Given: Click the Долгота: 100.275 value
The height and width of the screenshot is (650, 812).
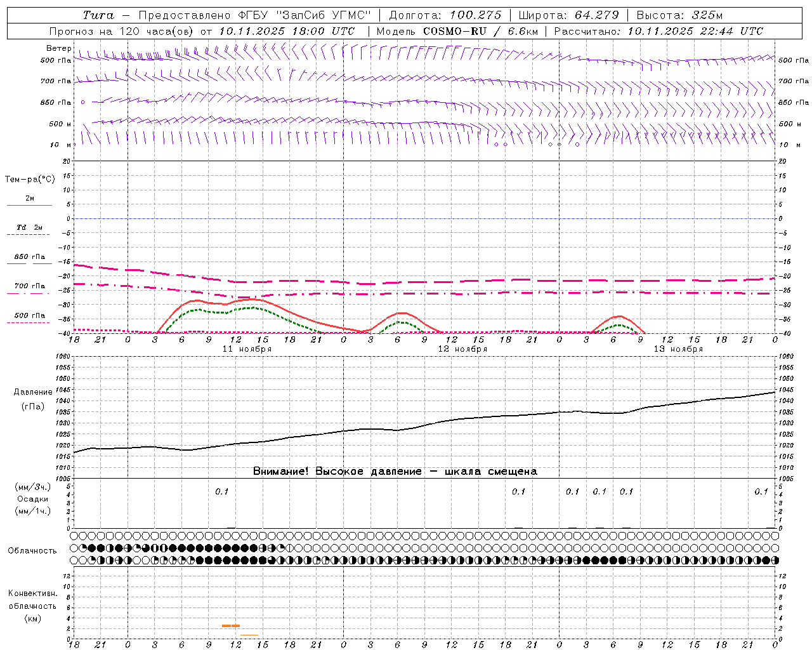Looking at the screenshot, I should point(445,15).
